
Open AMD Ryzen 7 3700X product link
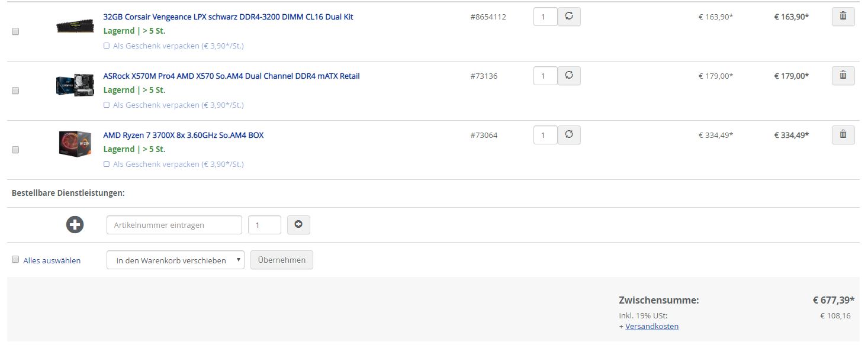(184, 135)
